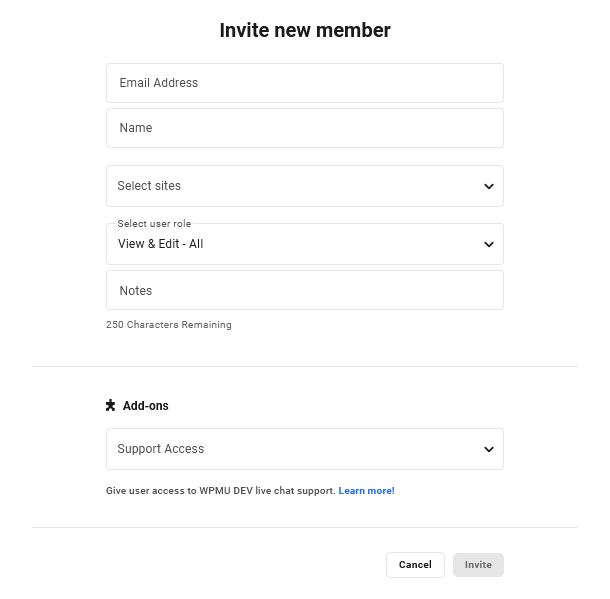Click the 'Select user role' field label
Screen dimensions: 610x599
(x=154, y=224)
